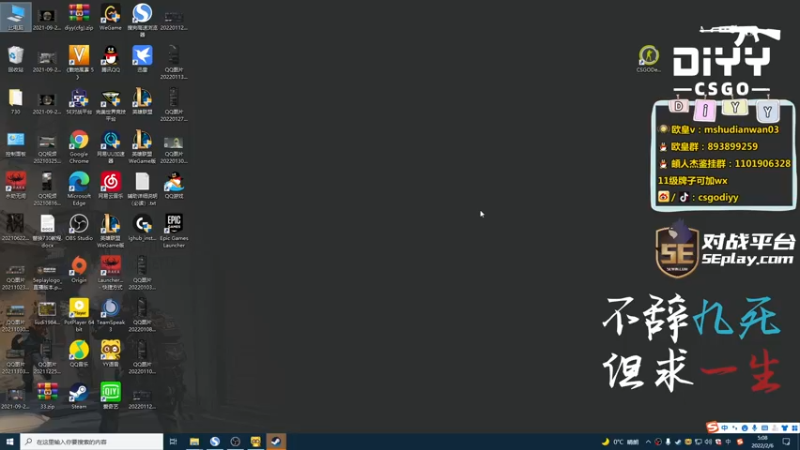Open League of Legends WeGame edition beside OBS Studio
This screenshot has height=450, width=800.
(x=110, y=231)
